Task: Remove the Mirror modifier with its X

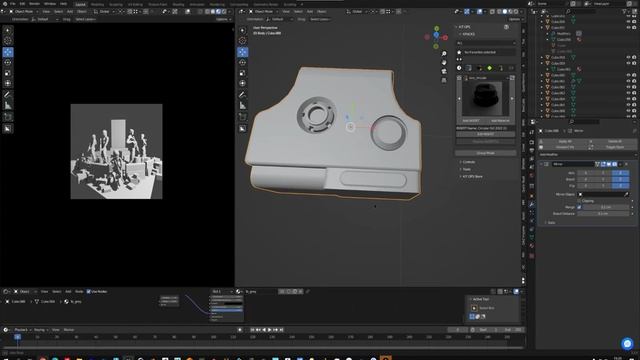Action: tap(627, 164)
